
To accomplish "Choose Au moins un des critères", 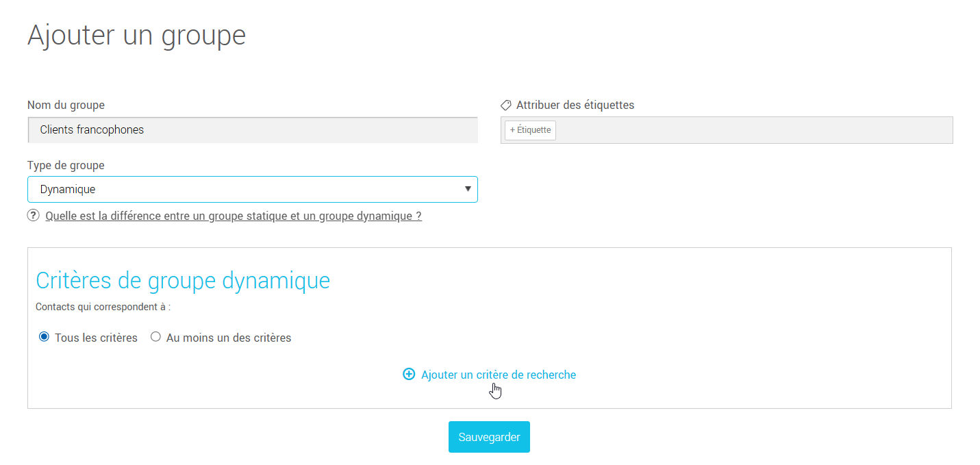I will 155,337.
